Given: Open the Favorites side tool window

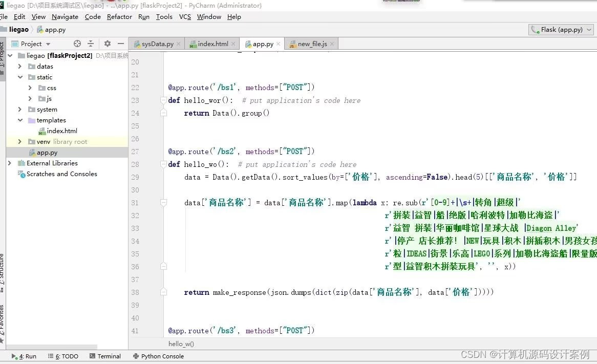Looking at the screenshot, I should coord(2,324).
